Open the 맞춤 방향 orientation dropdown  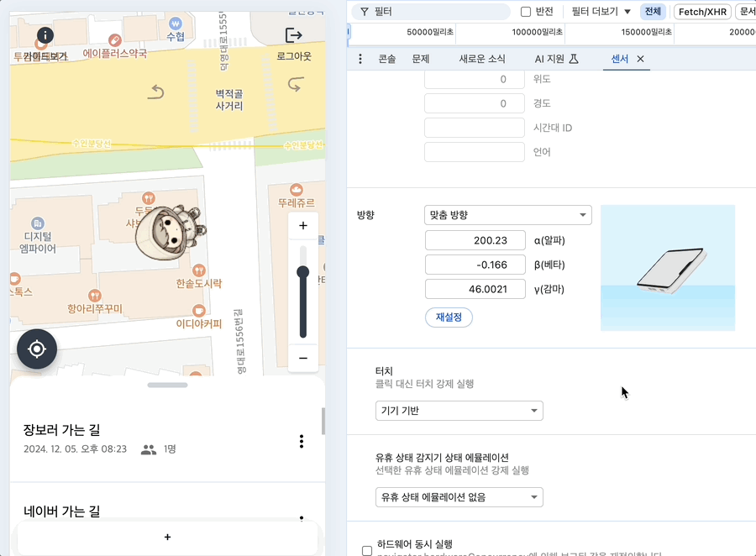[508, 215]
